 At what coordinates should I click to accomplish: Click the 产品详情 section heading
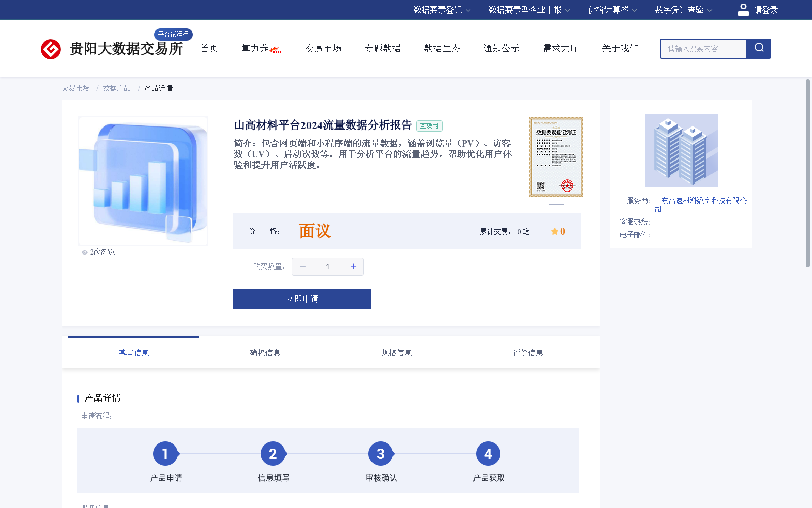coord(103,398)
